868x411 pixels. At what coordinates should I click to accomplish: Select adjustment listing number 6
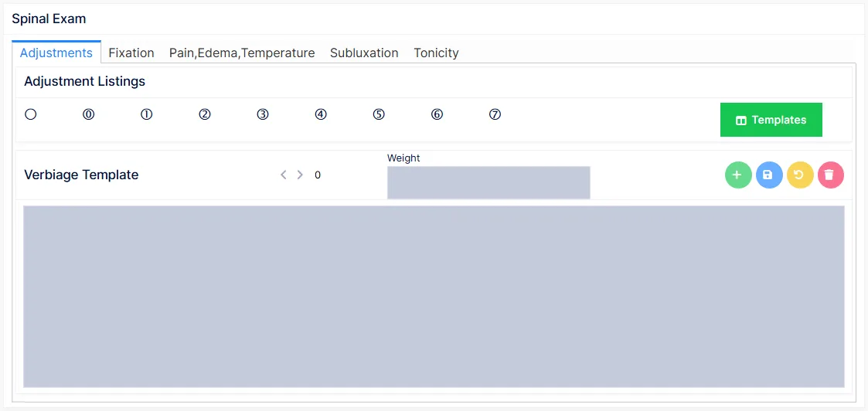coord(437,114)
